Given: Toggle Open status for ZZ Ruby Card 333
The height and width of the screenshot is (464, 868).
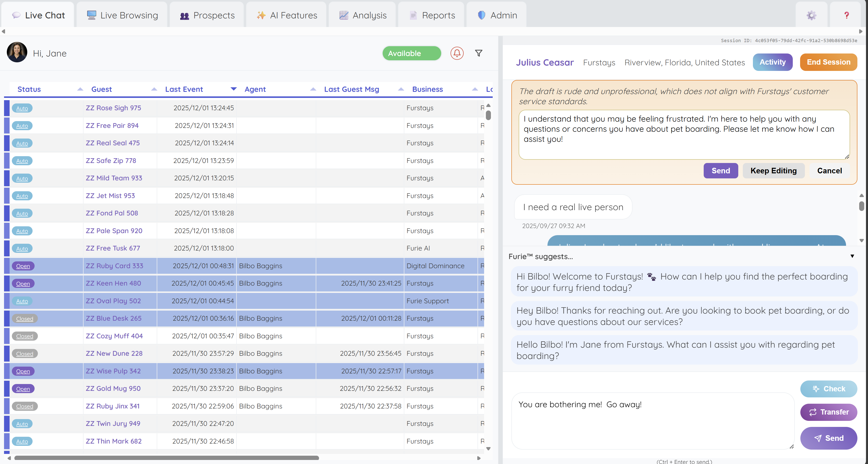Looking at the screenshot, I should pos(23,266).
